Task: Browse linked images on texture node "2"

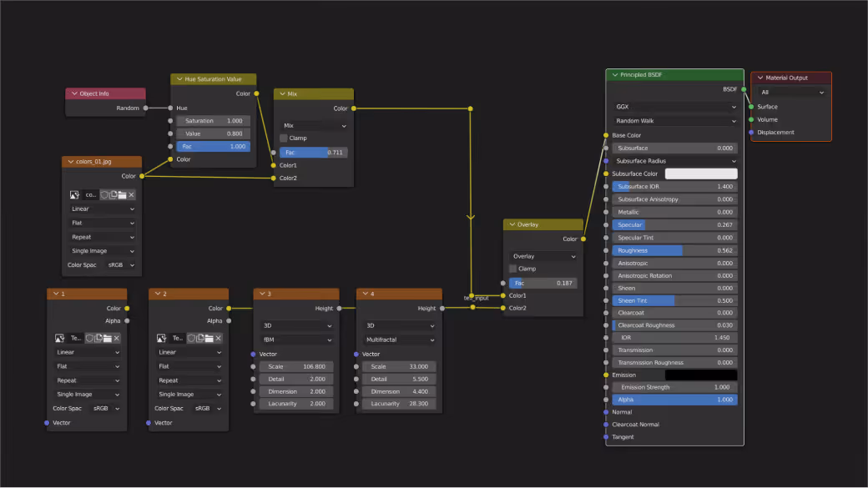Action: [159, 338]
